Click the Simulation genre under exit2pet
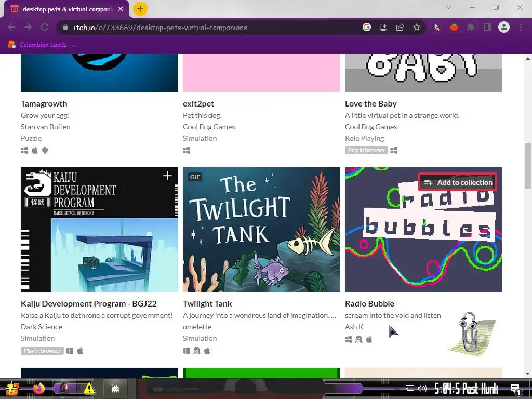532x399 pixels. [200, 138]
